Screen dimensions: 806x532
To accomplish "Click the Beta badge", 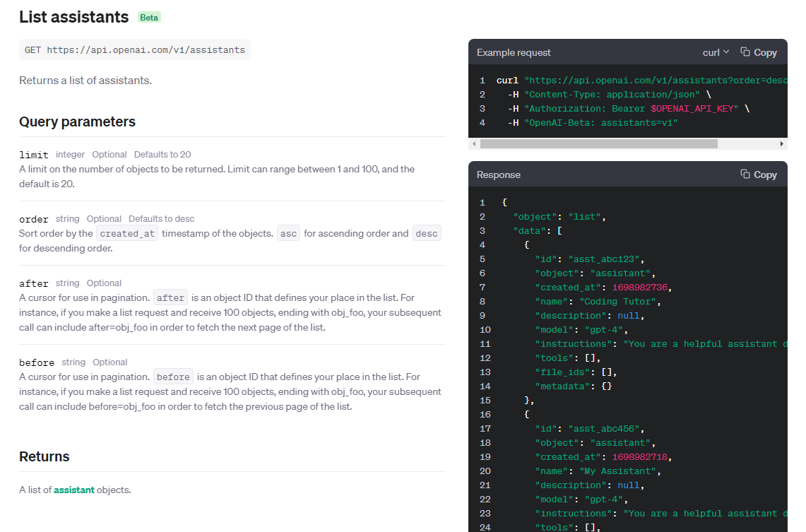I will pos(149,18).
